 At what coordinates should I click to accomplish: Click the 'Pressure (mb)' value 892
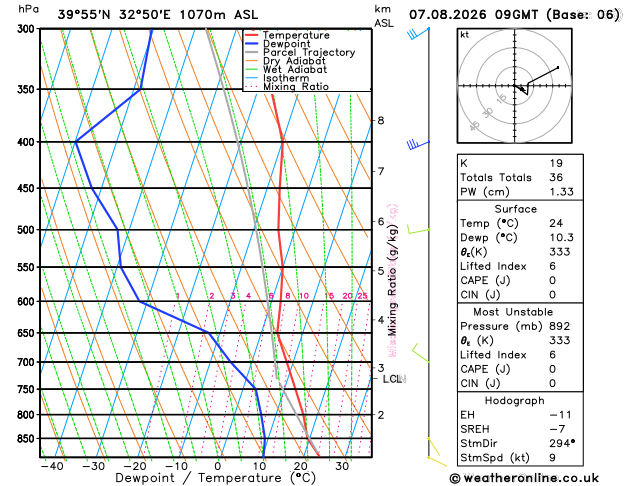(560, 326)
